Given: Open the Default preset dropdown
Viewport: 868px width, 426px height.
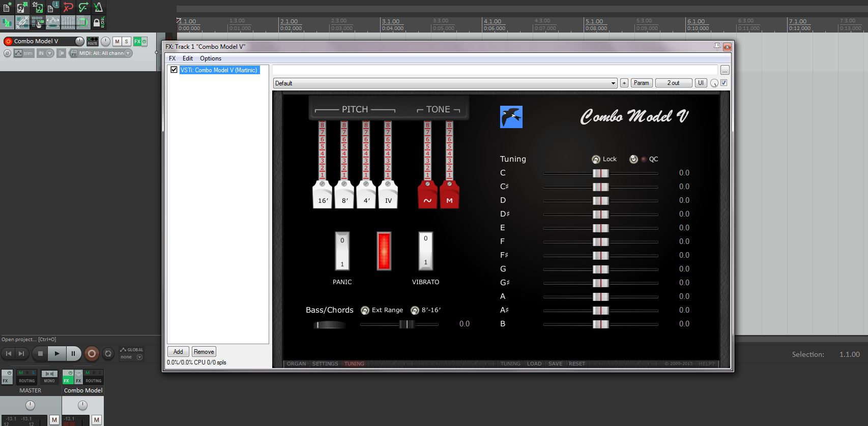Looking at the screenshot, I should pos(445,83).
